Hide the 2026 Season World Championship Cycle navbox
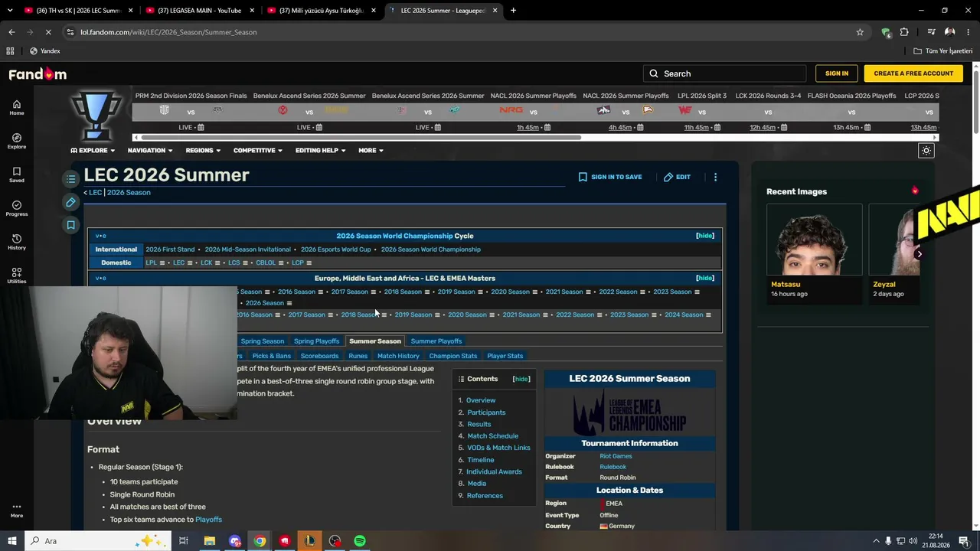 coord(705,236)
